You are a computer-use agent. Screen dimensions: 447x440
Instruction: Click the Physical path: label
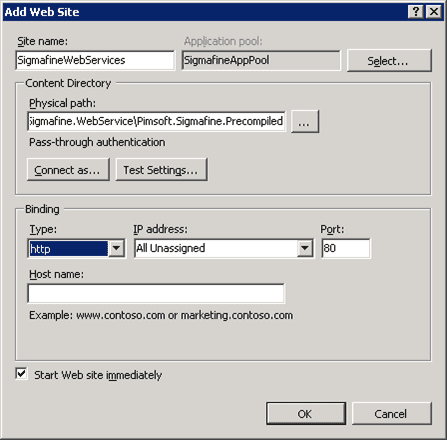pyautogui.click(x=62, y=103)
